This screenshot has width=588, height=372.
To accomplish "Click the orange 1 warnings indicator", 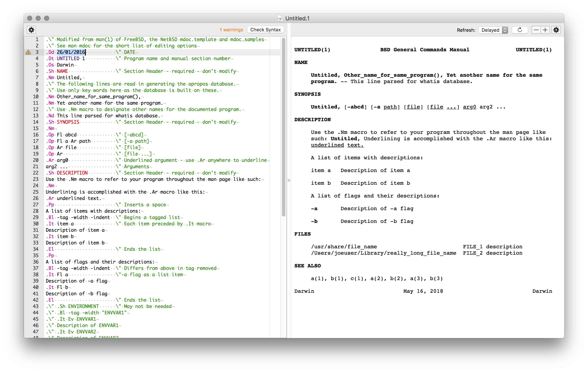I will pos(231,29).
